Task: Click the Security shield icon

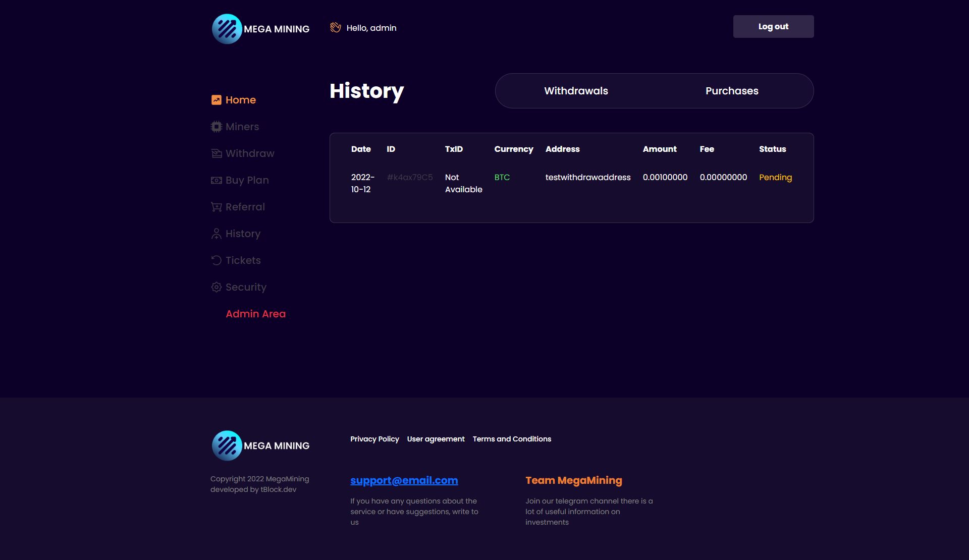Action: 216,288
